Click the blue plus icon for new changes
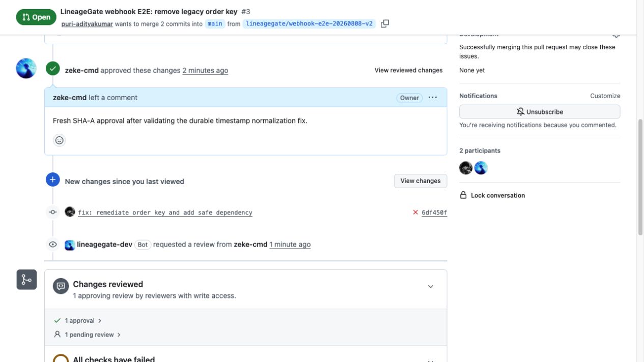Screen dimensions: 644x362 pos(53,179)
